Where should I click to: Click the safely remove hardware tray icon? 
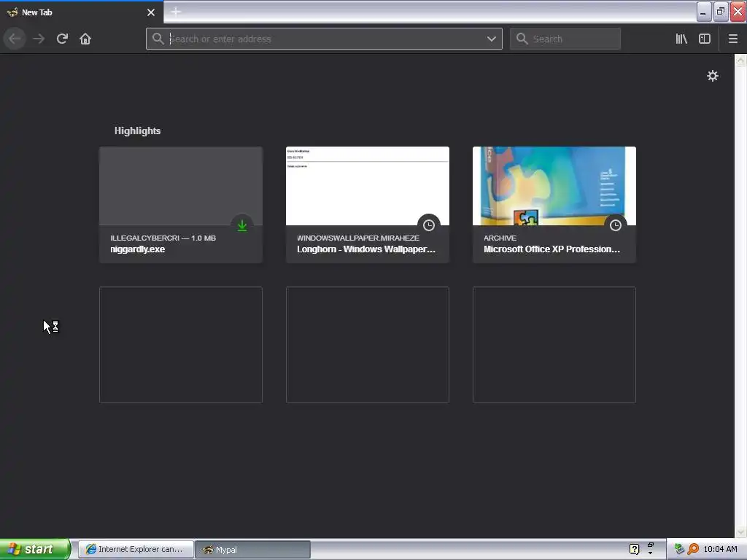pos(679,549)
